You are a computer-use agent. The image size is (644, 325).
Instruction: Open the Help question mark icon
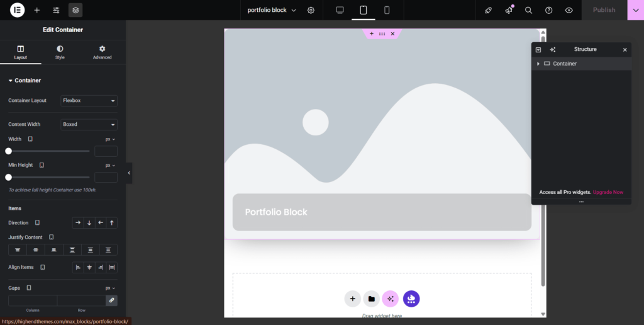548,10
